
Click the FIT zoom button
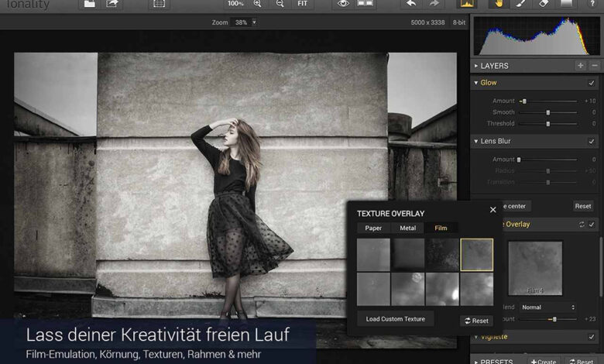point(302,4)
